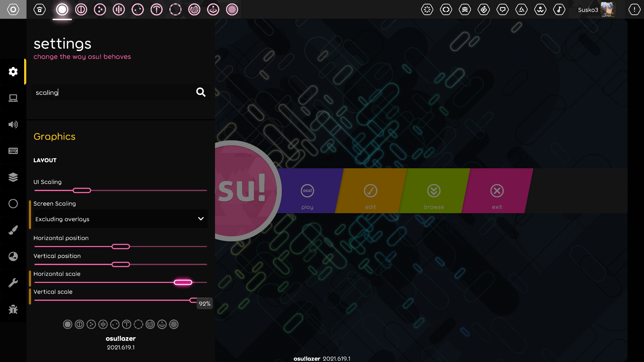Open the chat overlay
644x362 pixels.
pos(502,9)
